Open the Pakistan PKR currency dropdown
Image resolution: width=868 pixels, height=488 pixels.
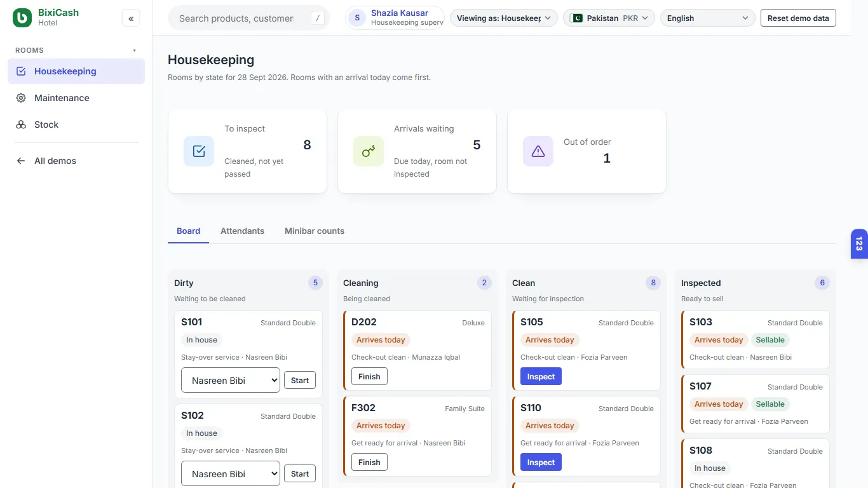coord(609,18)
